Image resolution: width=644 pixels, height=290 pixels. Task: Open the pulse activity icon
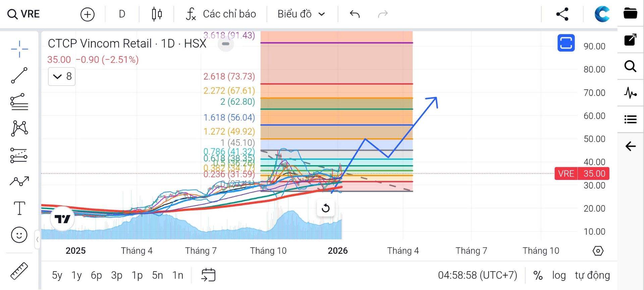[631, 93]
